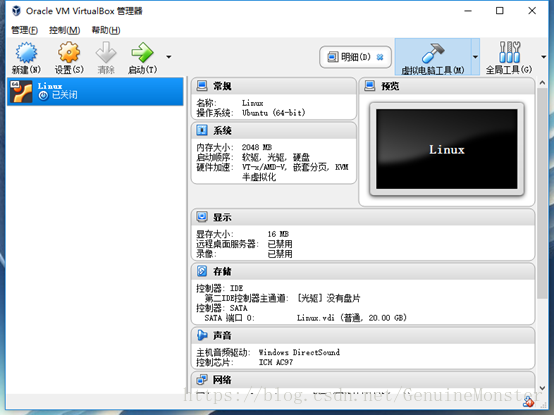Open the 显示 display section header

[x=363, y=217]
